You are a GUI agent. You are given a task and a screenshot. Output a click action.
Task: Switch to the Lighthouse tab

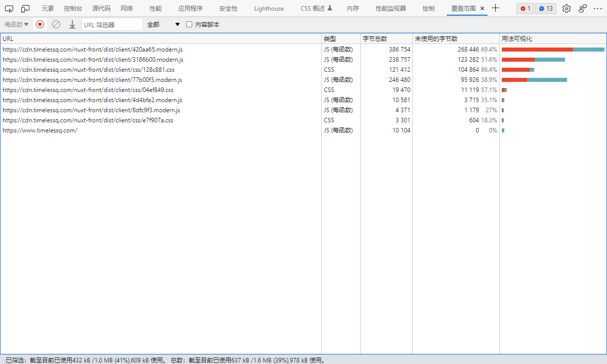click(x=269, y=9)
